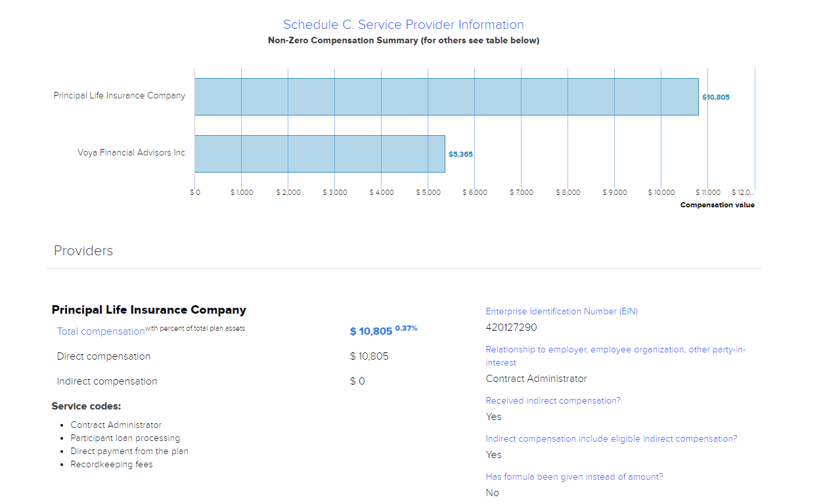Screen dimensions: 823x504
Task: Click the Received indirect compensation? label
Action: (553, 401)
